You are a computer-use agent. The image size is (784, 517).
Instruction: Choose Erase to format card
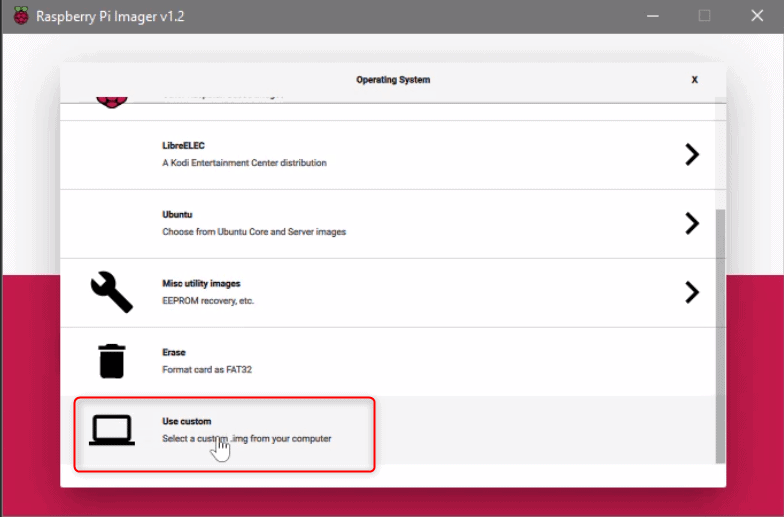(388, 362)
